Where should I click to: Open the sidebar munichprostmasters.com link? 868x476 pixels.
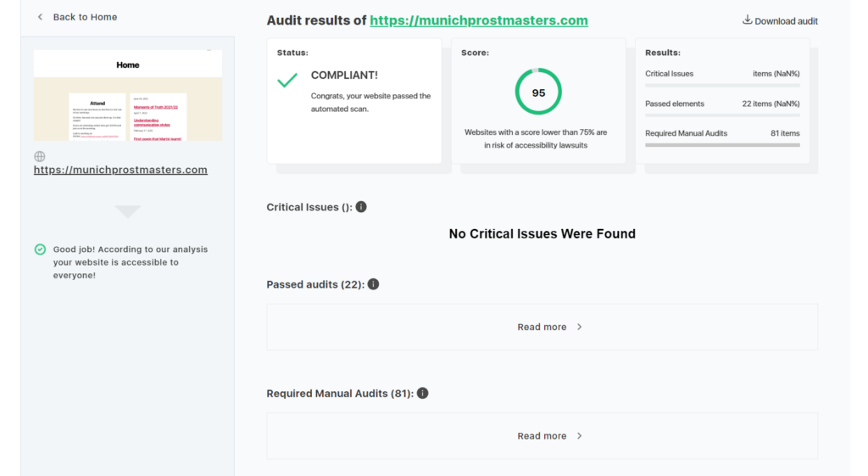pyautogui.click(x=120, y=170)
